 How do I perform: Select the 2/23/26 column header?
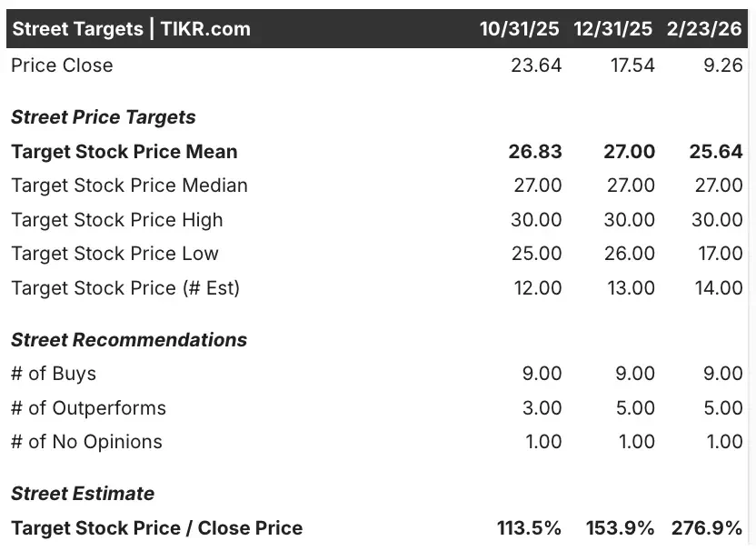pyautogui.click(x=704, y=29)
